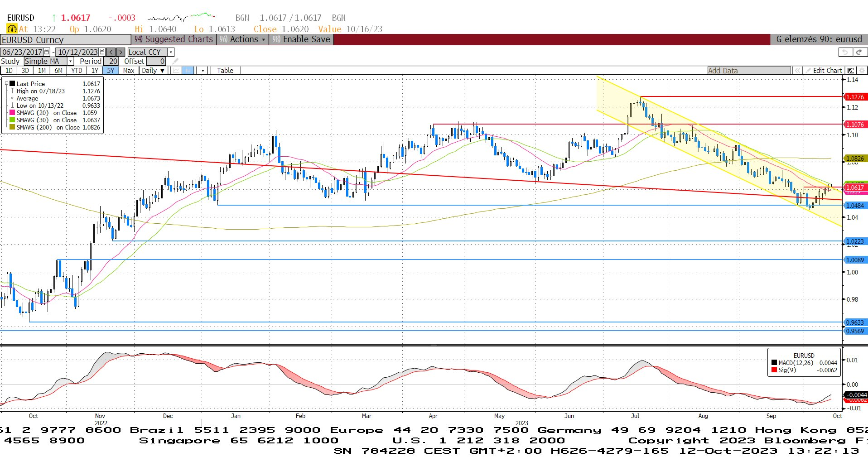Click the 1.0484 blue support level tag

click(x=855, y=206)
